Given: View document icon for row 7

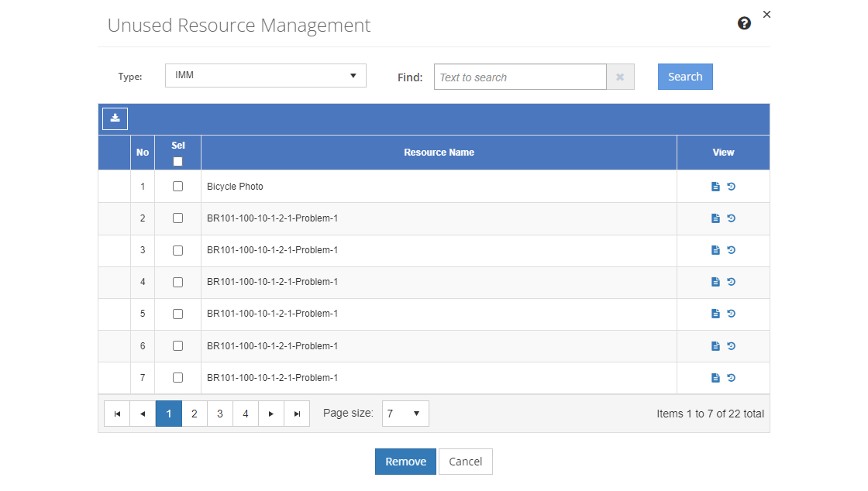Looking at the screenshot, I should (715, 378).
